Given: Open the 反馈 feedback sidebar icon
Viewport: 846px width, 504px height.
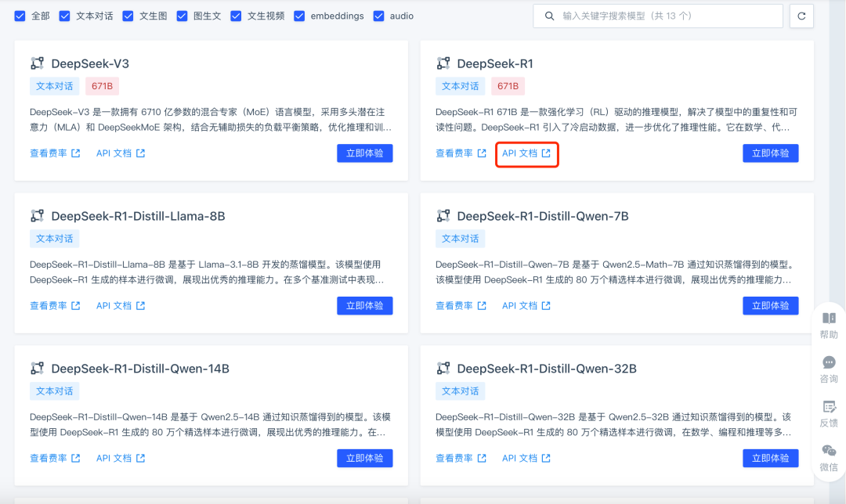Looking at the screenshot, I should pos(829,414).
